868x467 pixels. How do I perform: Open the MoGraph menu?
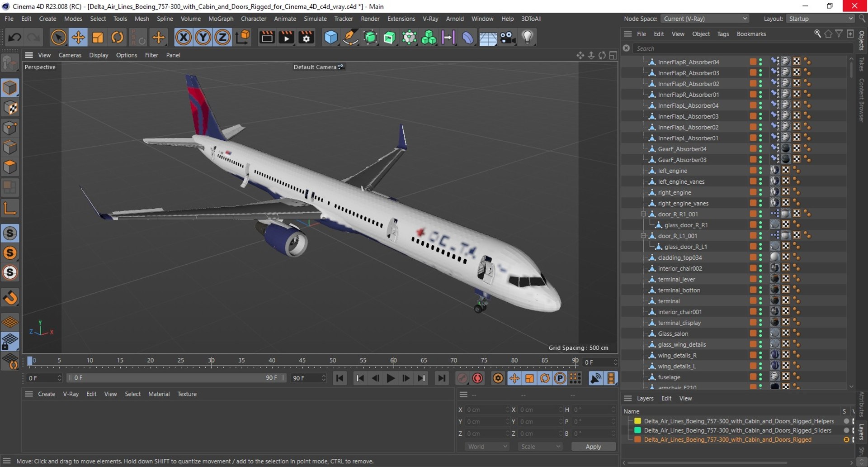click(221, 19)
